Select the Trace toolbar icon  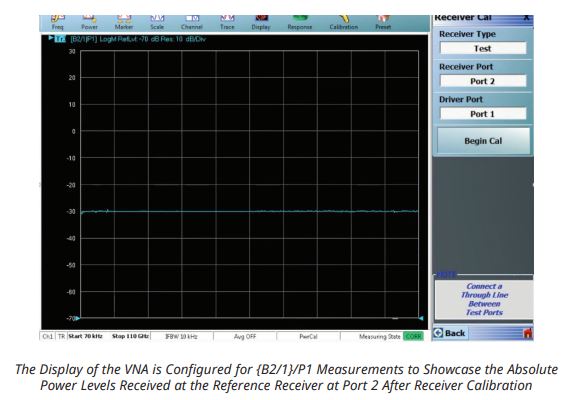tap(227, 23)
